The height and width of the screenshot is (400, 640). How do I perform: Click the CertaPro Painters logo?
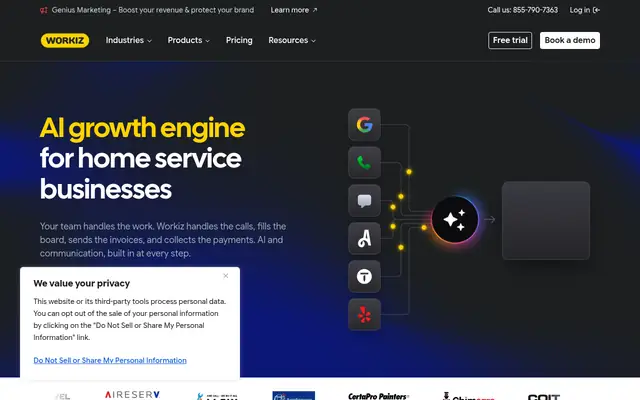coord(378,396)
